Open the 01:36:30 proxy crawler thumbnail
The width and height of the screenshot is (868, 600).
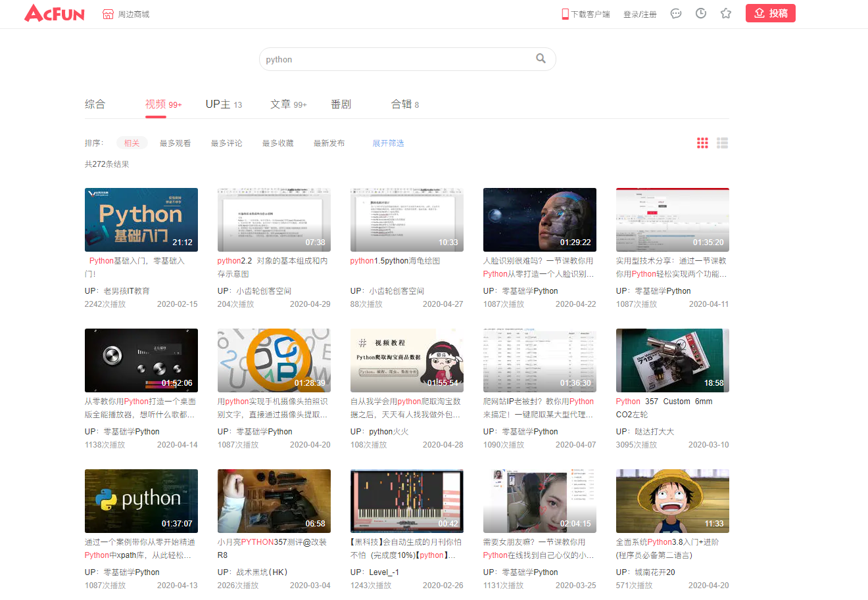pos(540,360)
